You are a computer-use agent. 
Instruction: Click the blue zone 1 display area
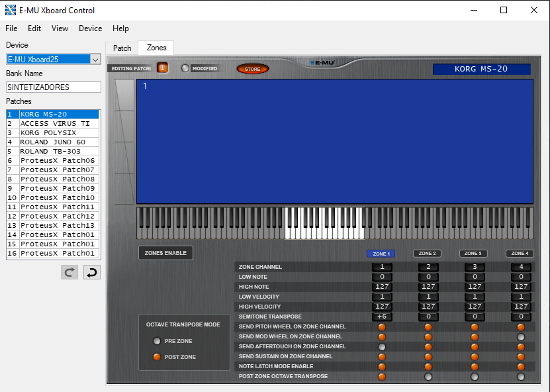335,142
